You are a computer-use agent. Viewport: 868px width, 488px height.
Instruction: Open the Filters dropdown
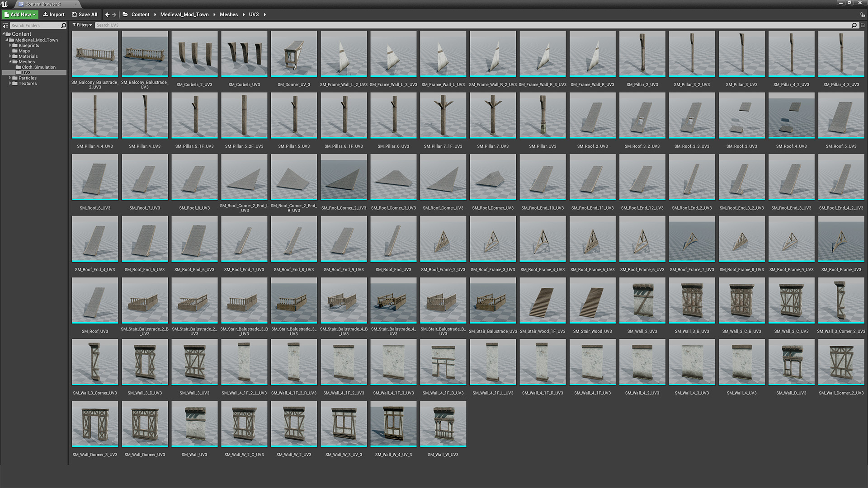tap(82, 25)
